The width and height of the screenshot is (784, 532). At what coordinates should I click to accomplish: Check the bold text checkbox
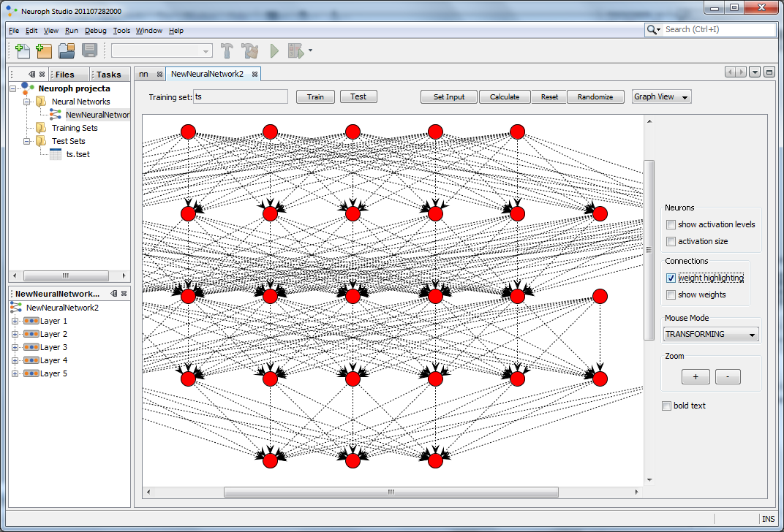(x=666, y=406)
